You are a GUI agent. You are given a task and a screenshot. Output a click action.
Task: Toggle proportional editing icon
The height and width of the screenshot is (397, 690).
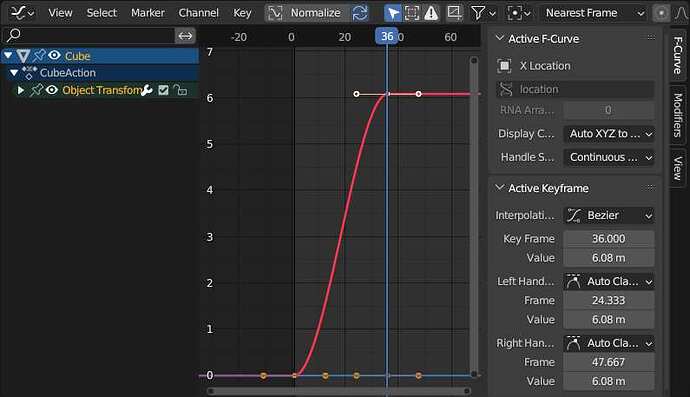661,13
